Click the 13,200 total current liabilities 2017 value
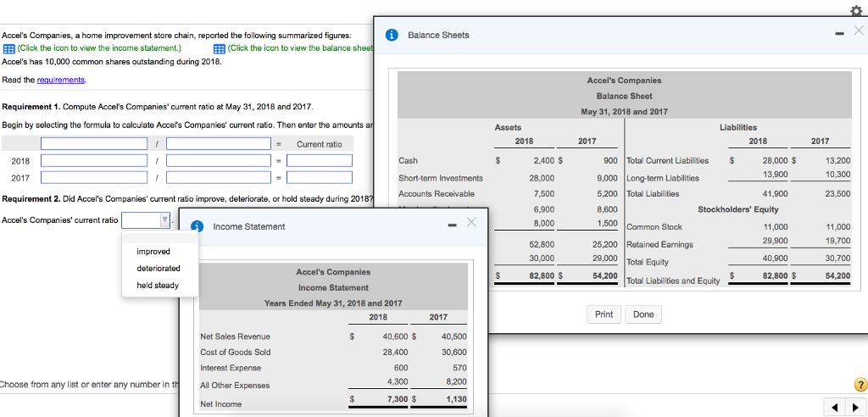The width and height of the screenshot is (868, 417). pos(837,160)
